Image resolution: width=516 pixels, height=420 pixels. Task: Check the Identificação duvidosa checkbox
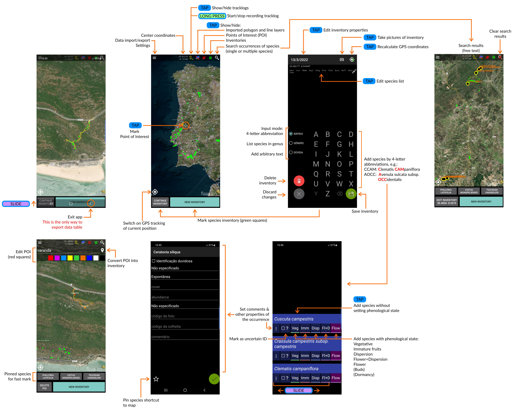pyautogui.click(x=154, y=261)
